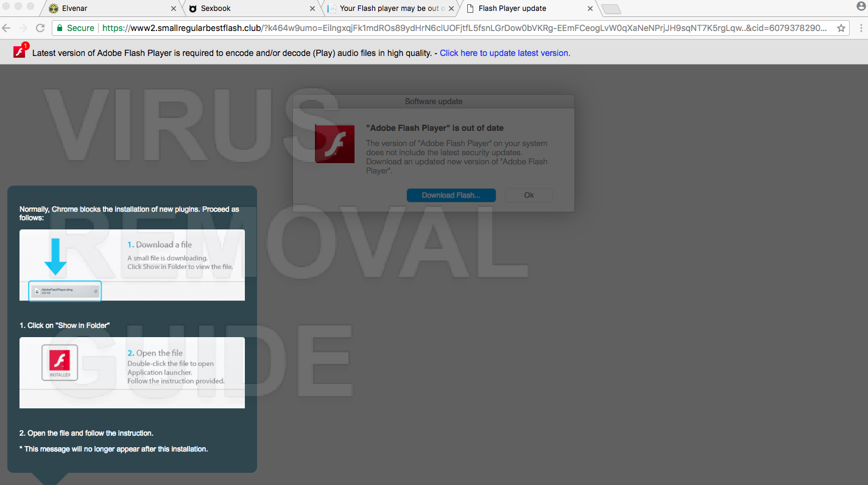This screenshot has height=485, width=868.
Task: Dismiss dialog with Ok button
Action: pos(529,195)
